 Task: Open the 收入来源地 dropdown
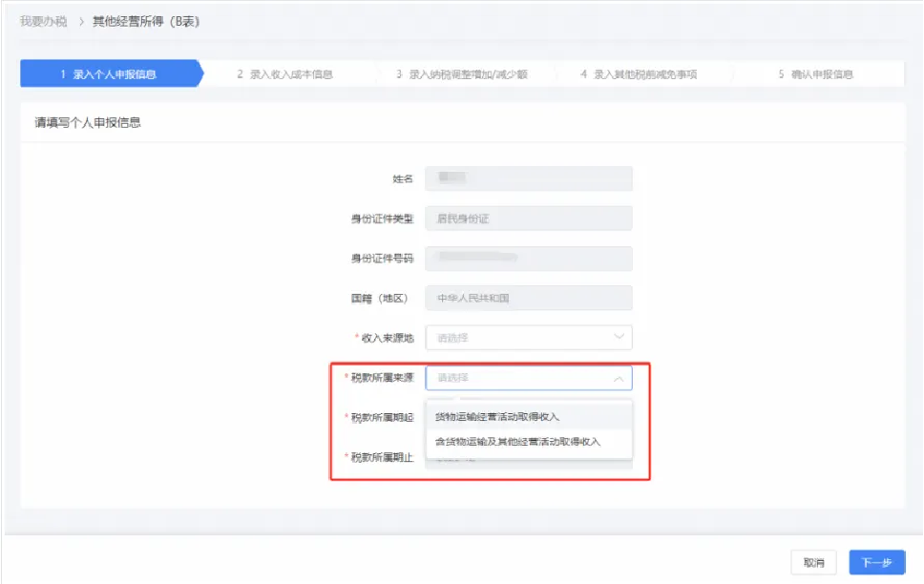click(530, 337)
